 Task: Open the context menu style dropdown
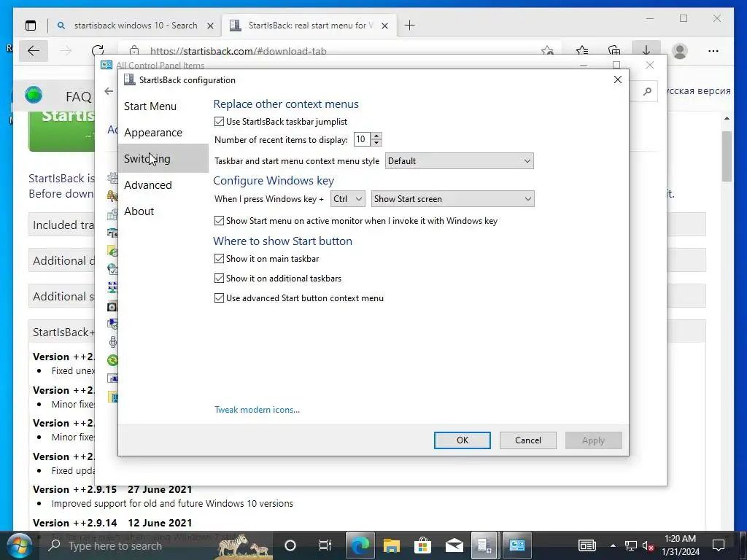click(x=460, y=161)
